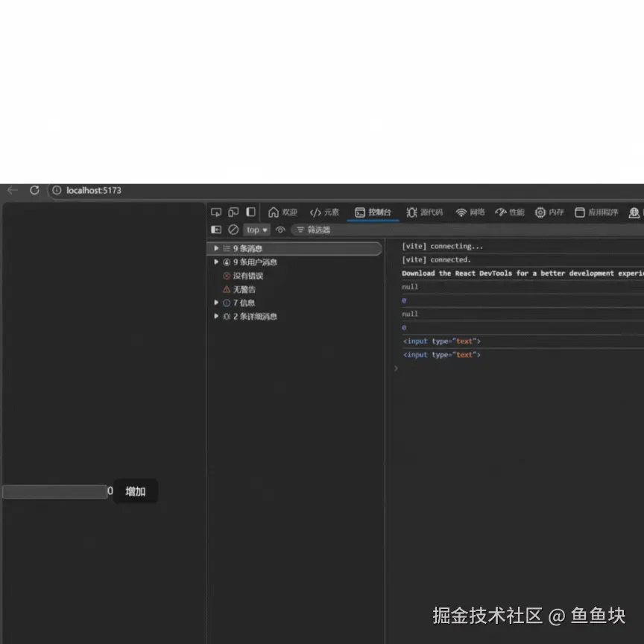Go to the 内存 memory tab
The width and height of the screenshot is (644, 644).
coord(549,212)
